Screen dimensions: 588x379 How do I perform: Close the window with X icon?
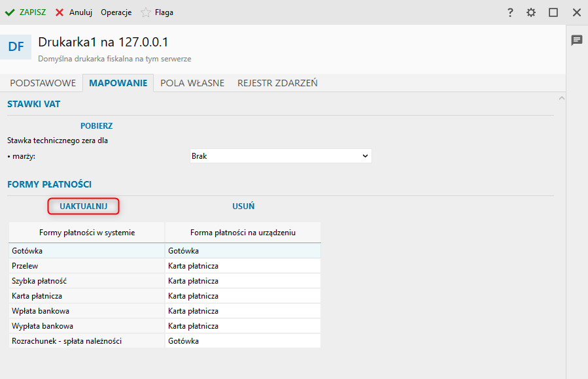pyautogui.click(x=577, y=12)
